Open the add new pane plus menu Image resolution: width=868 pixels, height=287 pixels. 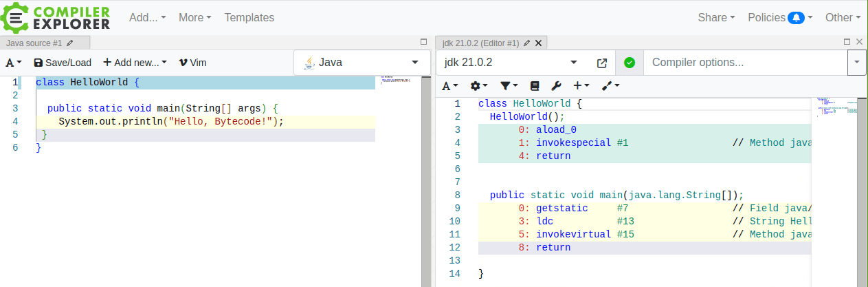coord(581,86)
